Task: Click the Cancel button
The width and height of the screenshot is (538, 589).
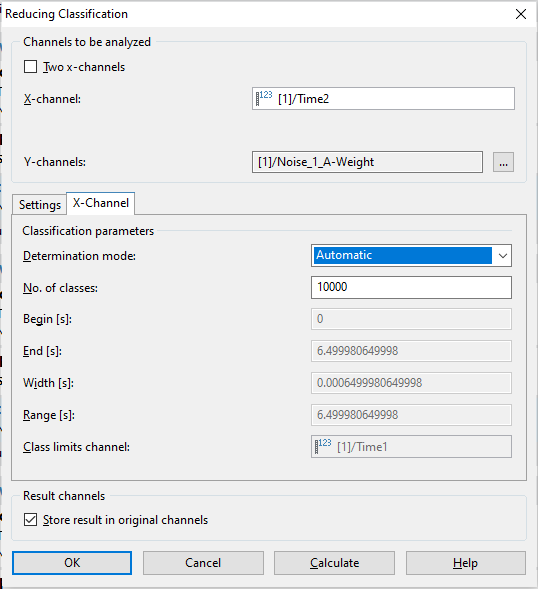Action: point(203,563)
